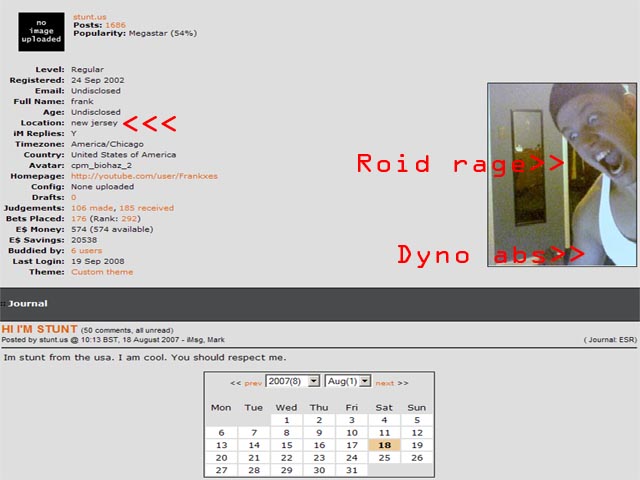Click the 1686 posts count link

pos(115,25)
